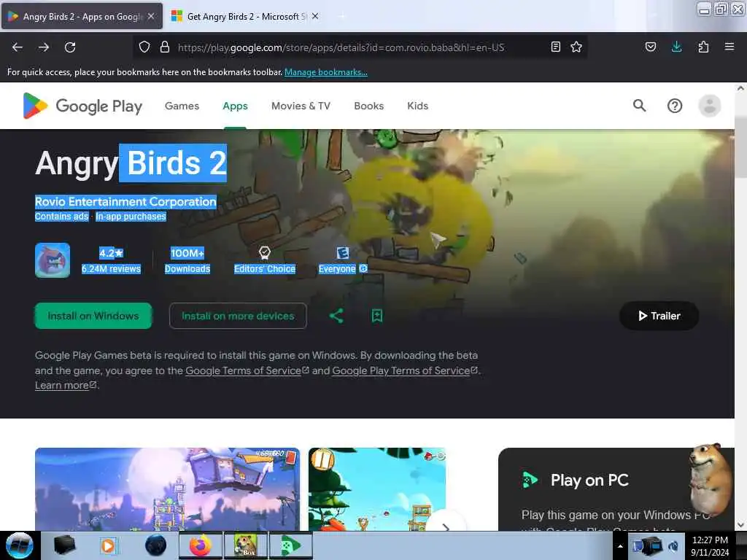Reload the page with the refresh icon
Screen dimensions: 747x560
[x=70, y=47]
